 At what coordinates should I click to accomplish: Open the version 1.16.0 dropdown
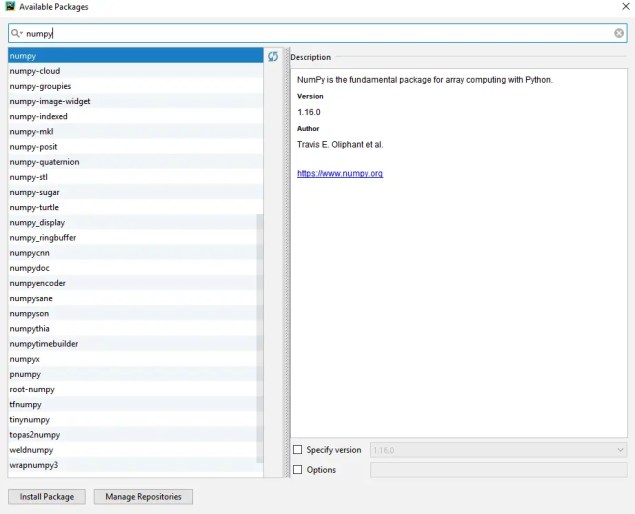pyautogui.click(x=498, y=450)
